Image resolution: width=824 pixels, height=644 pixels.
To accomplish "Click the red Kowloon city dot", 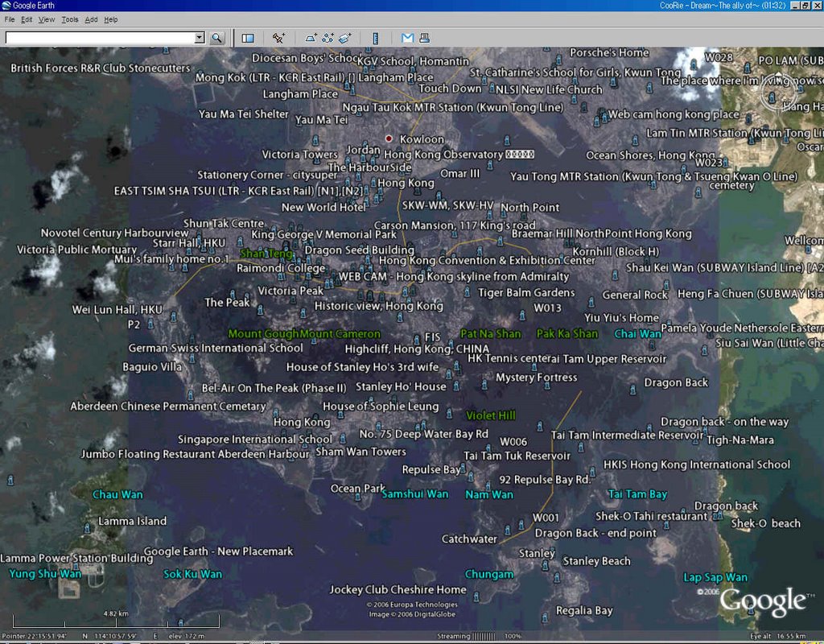I will tap(389, 138).
